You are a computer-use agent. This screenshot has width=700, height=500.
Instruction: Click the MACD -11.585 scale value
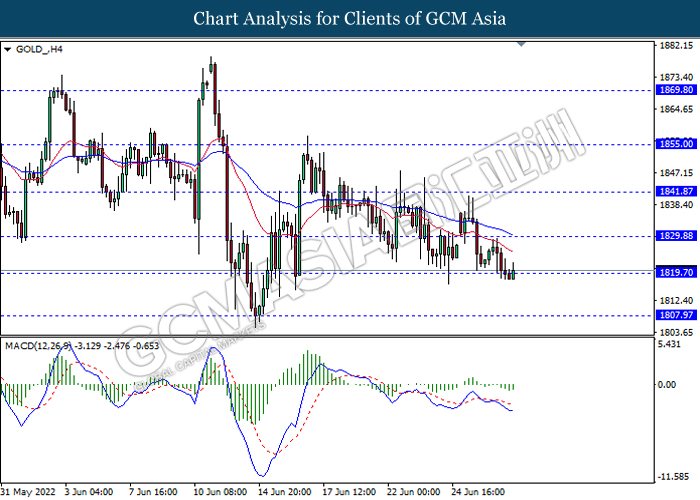click(x=672, y=477)
